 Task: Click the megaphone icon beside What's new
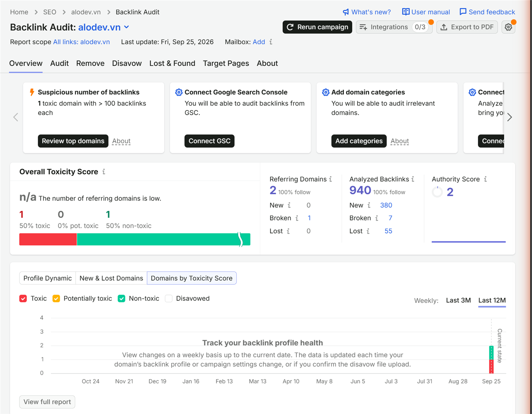click(x=345, y=12)
